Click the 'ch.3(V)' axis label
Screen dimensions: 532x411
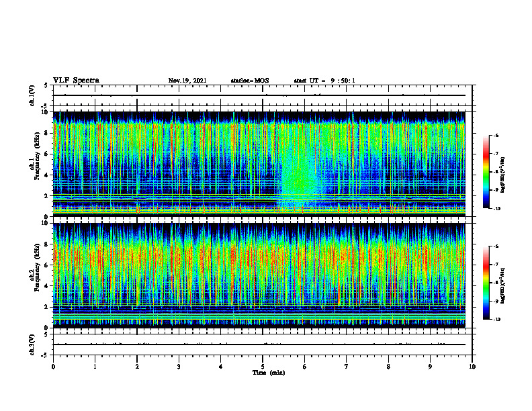coord(32,345)
